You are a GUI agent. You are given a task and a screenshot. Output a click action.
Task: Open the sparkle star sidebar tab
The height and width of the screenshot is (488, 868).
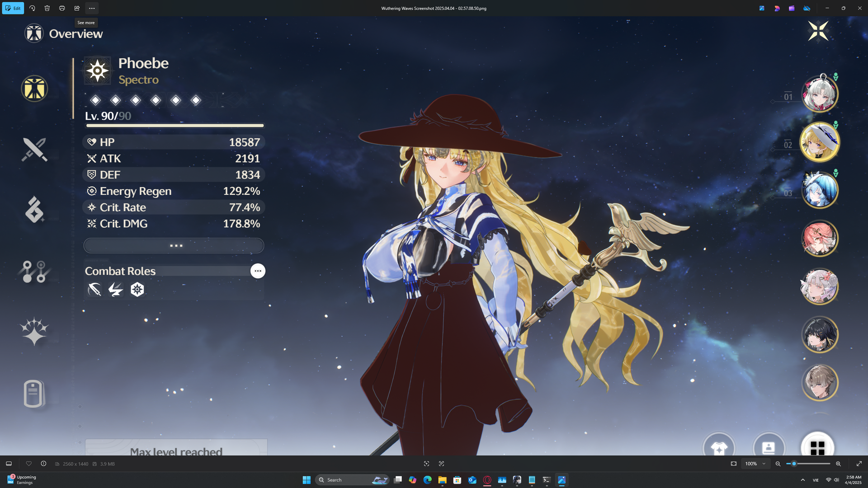click(34, 332)
